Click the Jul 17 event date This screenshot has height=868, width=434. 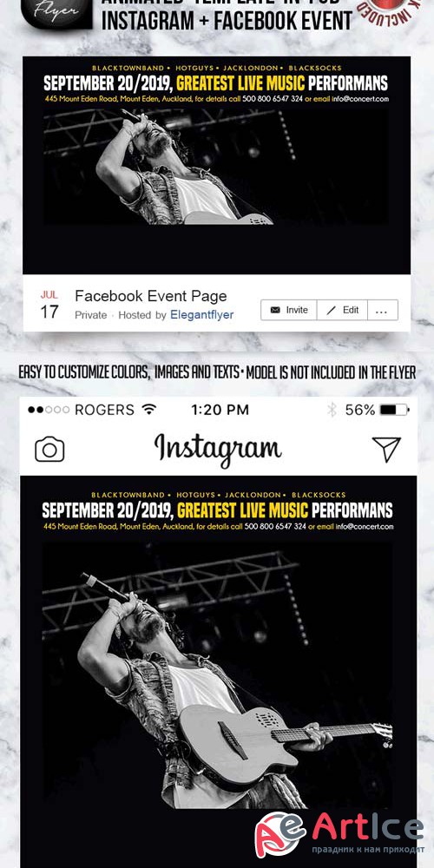49,305
